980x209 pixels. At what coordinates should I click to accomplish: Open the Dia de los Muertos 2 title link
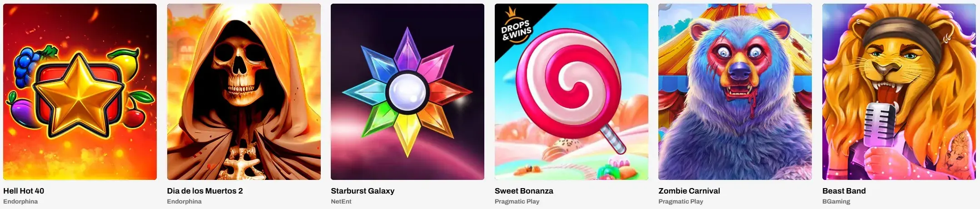(205, 191)
